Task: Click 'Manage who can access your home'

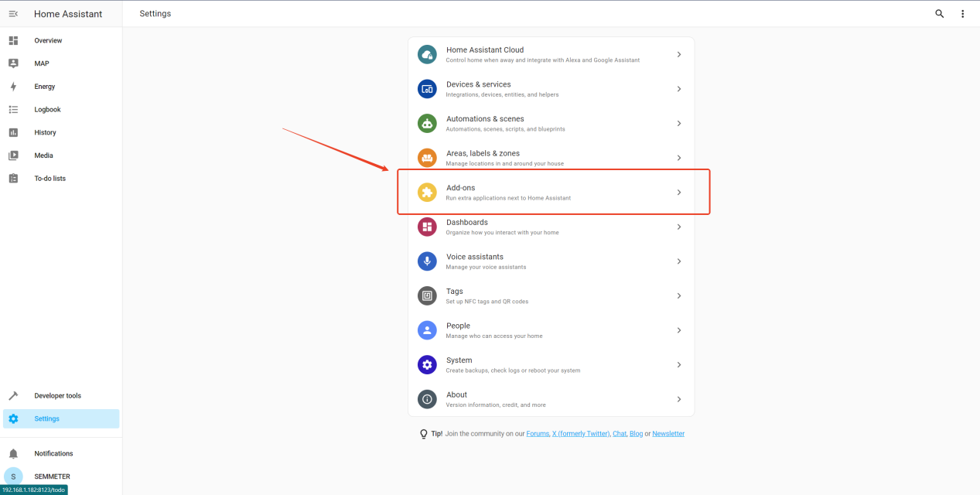Action: [494, 336]
